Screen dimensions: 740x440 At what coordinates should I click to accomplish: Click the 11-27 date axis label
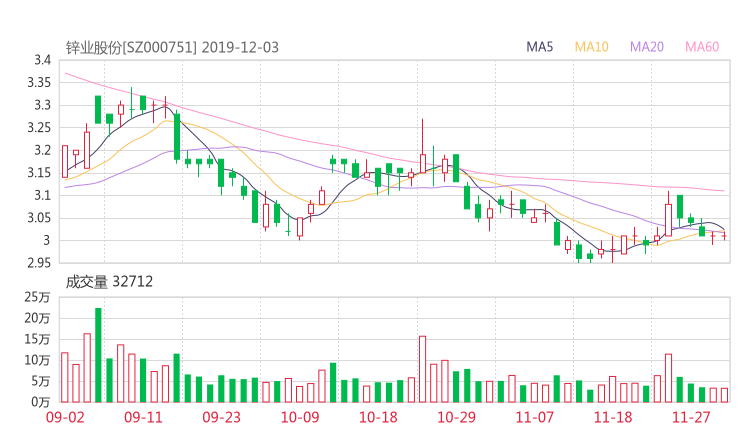point(691,417)
